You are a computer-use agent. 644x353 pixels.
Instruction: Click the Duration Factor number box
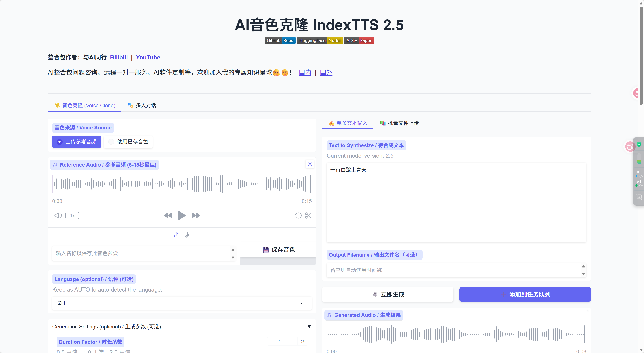coord(283,342)
